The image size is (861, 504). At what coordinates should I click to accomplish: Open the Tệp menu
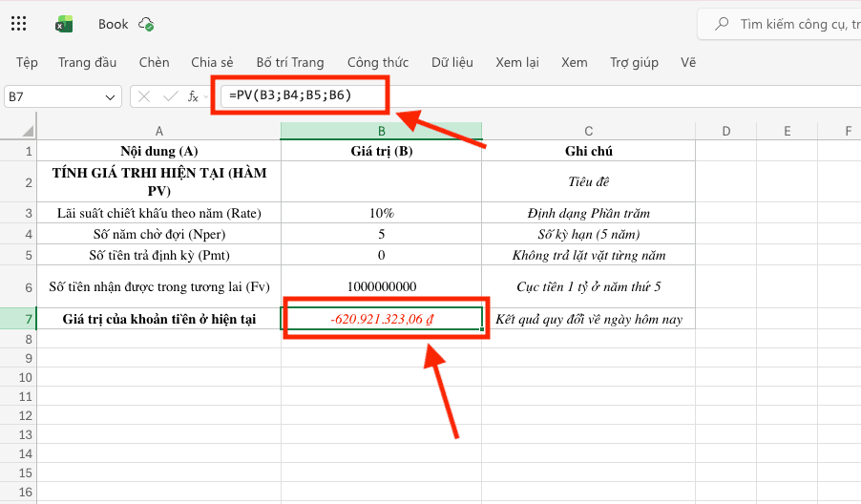tap(27, 63)
